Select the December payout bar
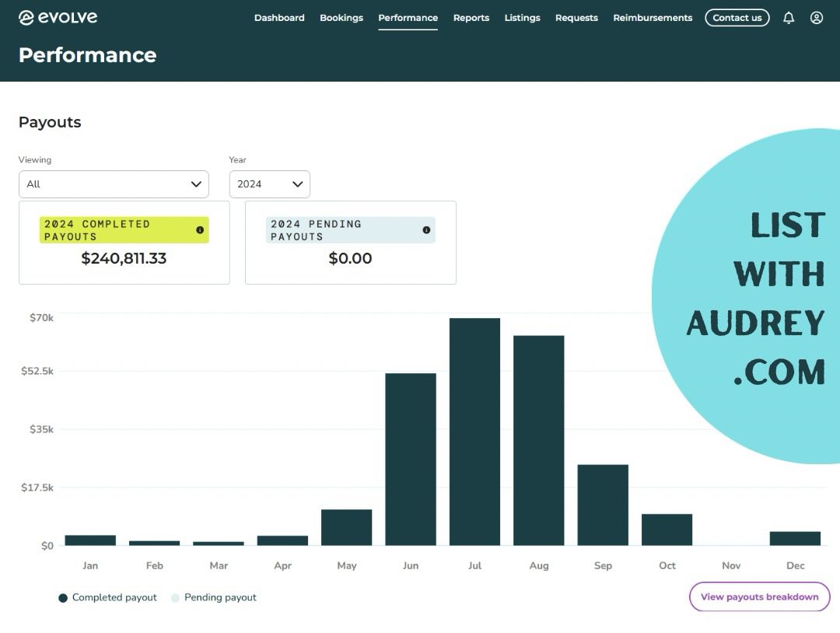Screen dimensions: 840x633 (x=795, y=538)
